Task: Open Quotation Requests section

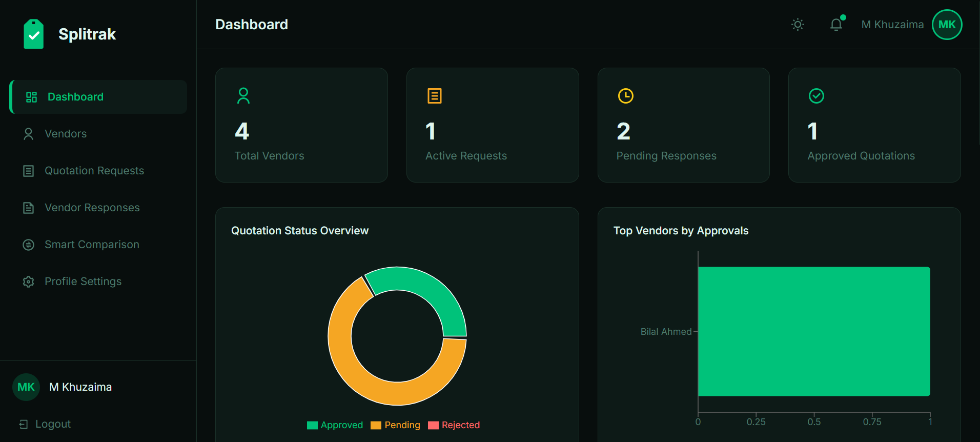Action: click(98, 171)
